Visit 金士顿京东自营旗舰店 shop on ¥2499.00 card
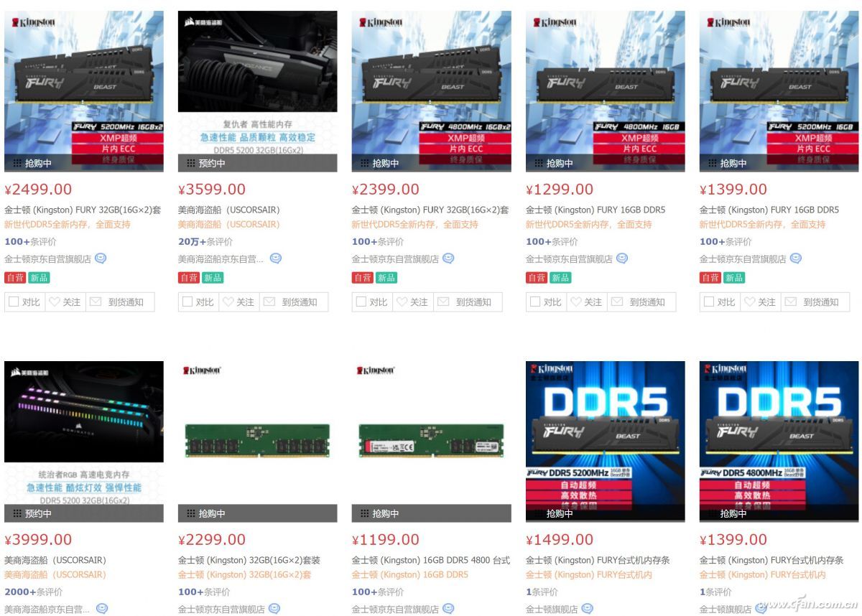 (x=48, y=259)
